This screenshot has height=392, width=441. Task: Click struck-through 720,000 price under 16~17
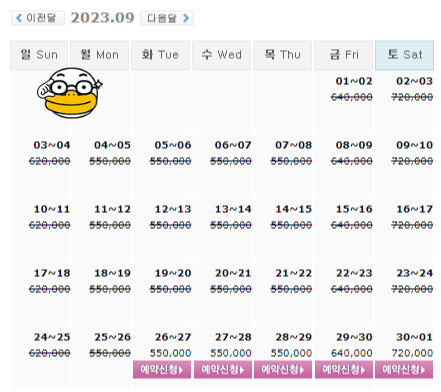(x=412, y=225)
